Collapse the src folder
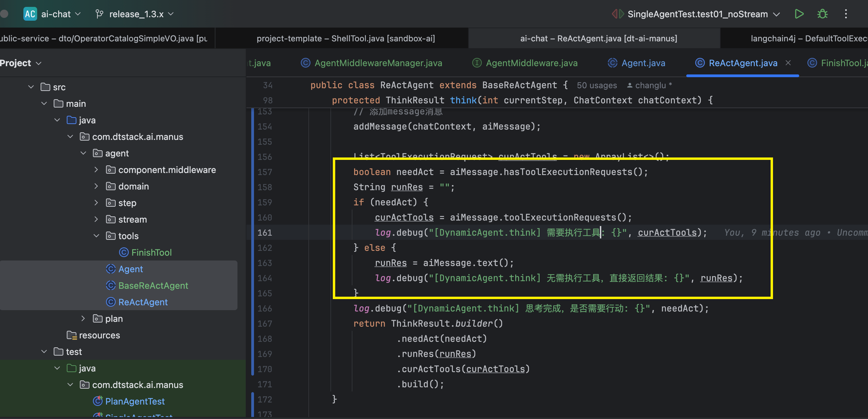868x419 pixels. click(x=31, y=87)
